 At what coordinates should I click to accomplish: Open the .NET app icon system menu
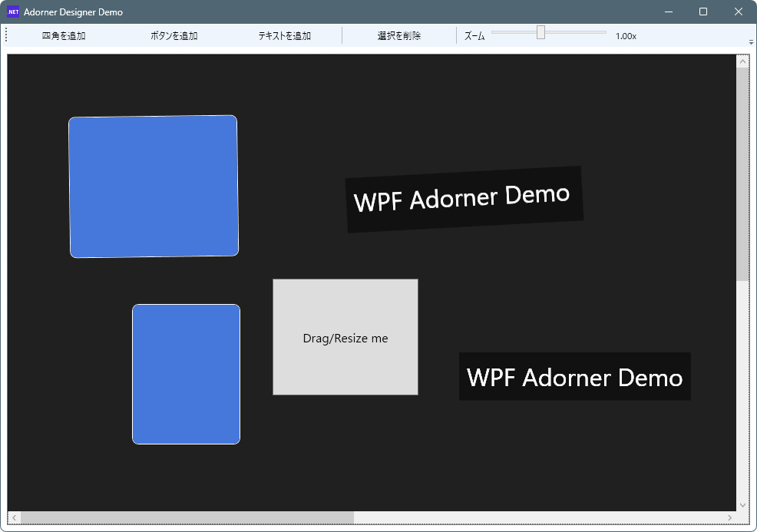coord(13,12)
